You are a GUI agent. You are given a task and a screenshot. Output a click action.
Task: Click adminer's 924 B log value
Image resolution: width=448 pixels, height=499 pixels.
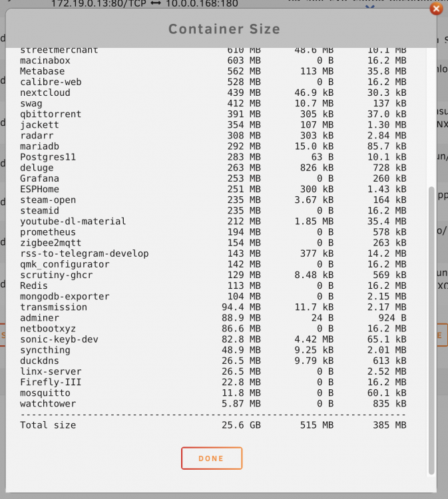[392, 317]
